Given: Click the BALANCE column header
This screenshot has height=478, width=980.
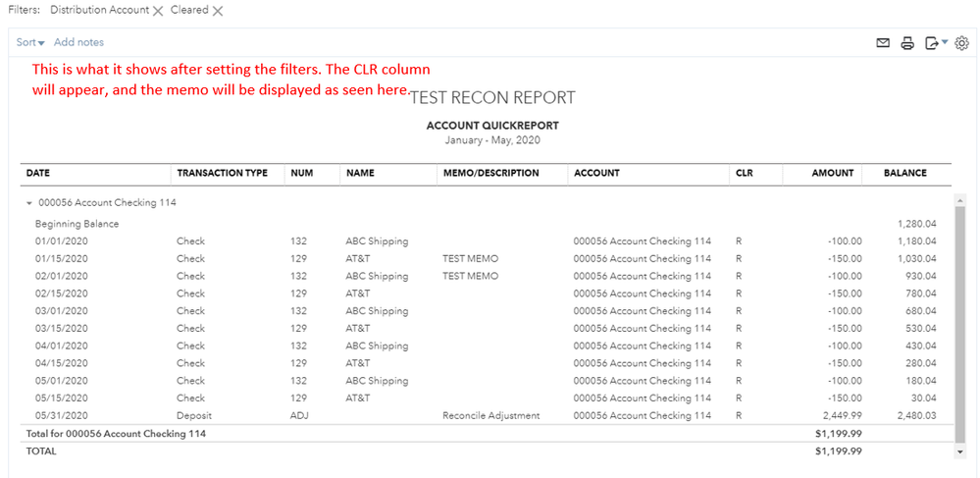Looking at the screenshot, I should click(904, 173).
